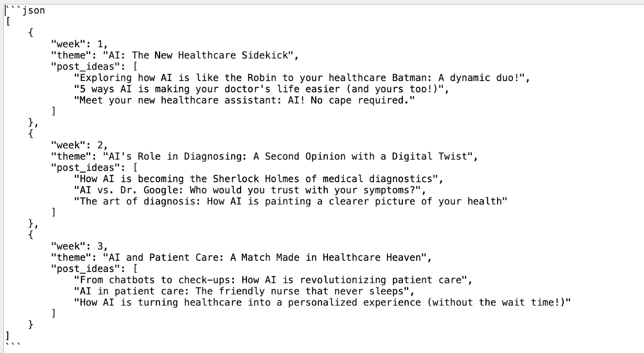
Task: Place cursor on "week": 3 line
Action: pos(79,246)
